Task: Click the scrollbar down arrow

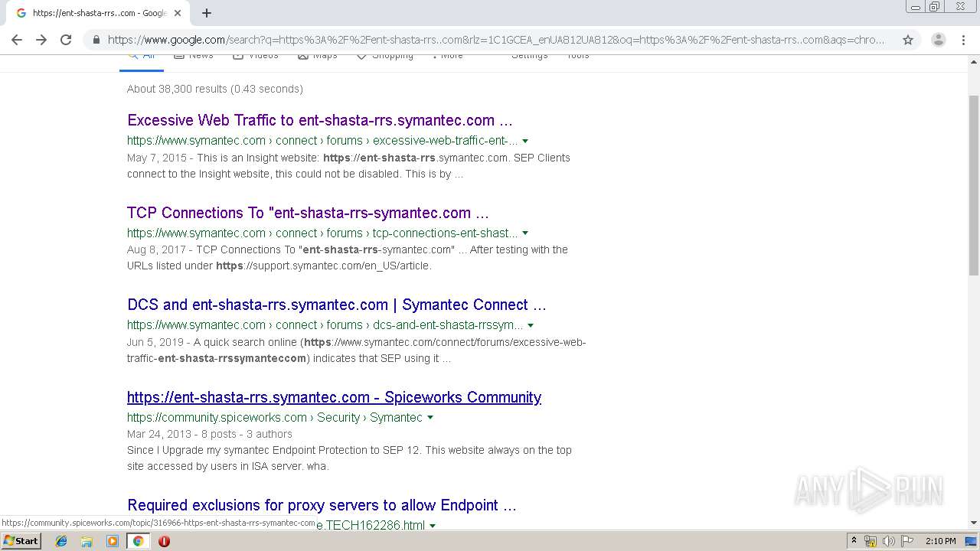Action: 974,523
